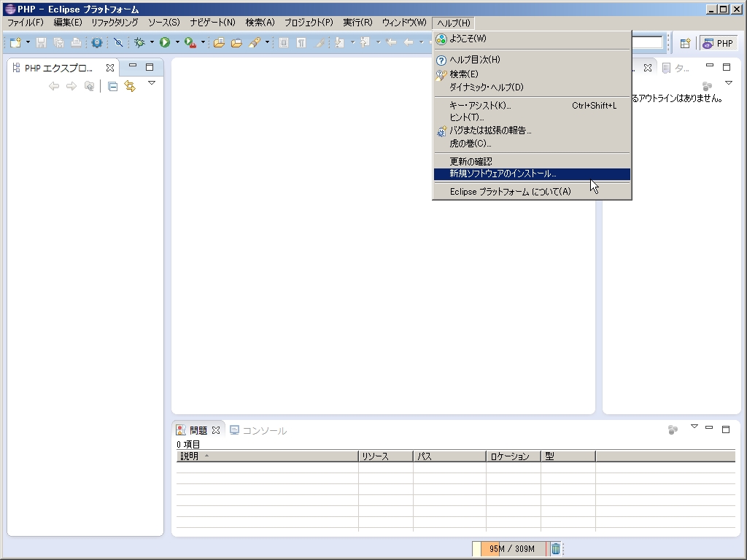This screenshot has height=560, width=747.
Task: Open the Search dropdown arrow
Action: (x=267, y=42)
